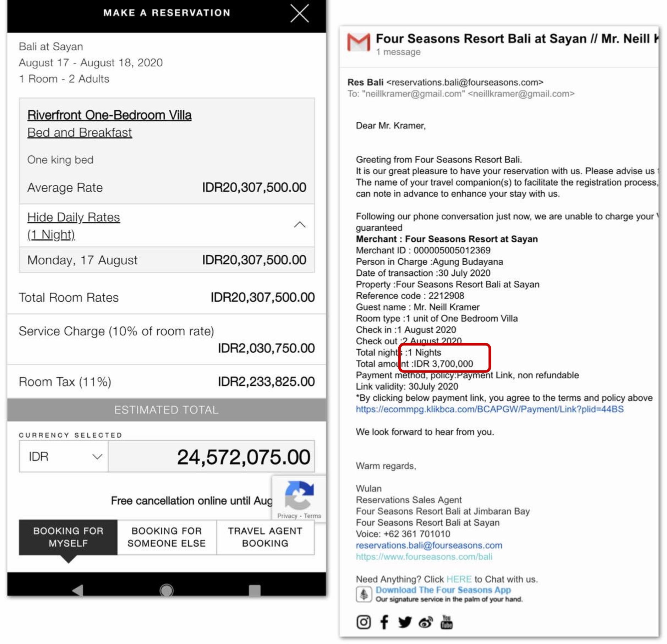Close the Make a Reservation dialog
Screen dimensions: 667x644
(300, 13)
